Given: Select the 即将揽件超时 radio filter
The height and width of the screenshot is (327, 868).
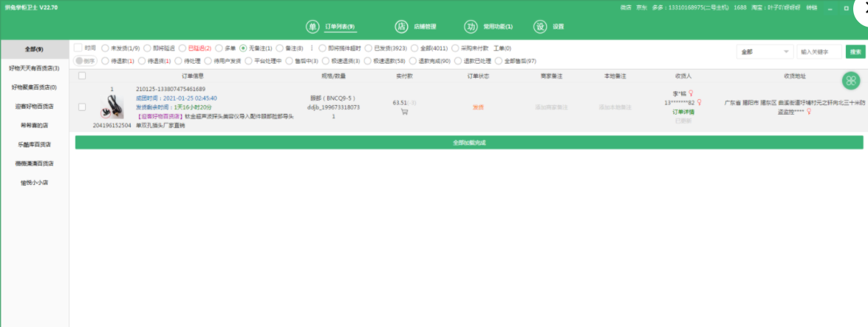Looking at the screenshot, I should click(x=323, y=48).
